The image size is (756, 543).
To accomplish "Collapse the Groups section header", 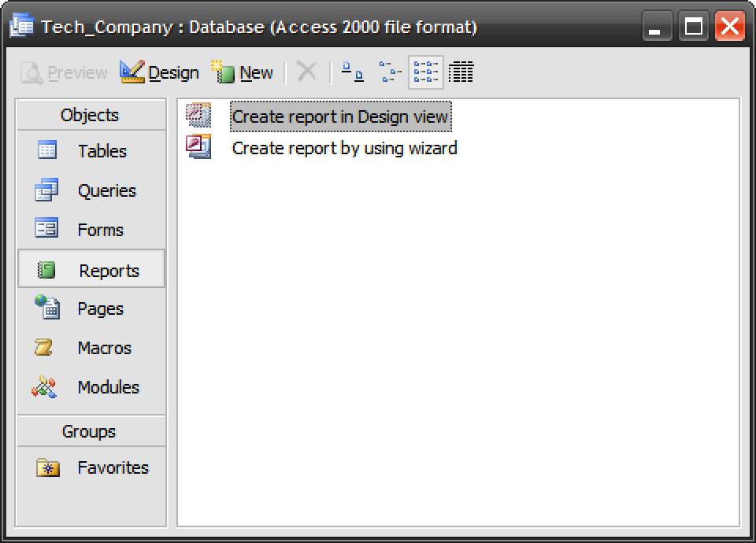I will tap(91, 431).
